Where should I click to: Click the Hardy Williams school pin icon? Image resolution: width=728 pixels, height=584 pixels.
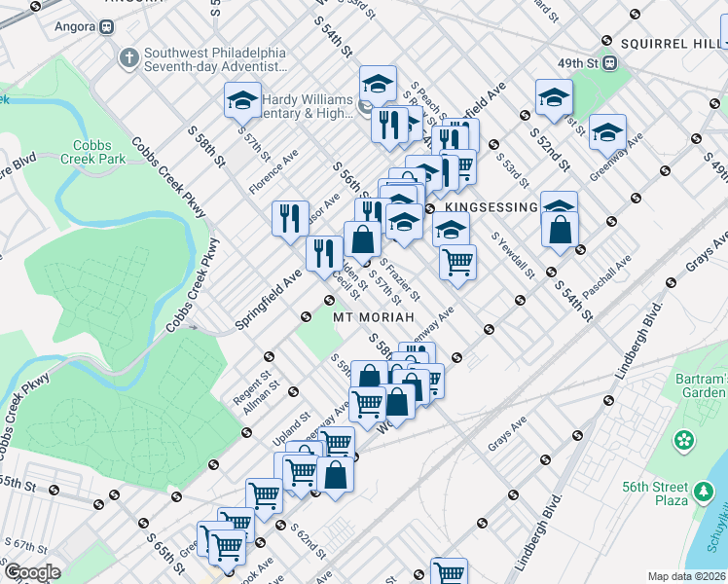tap(365, 107)
